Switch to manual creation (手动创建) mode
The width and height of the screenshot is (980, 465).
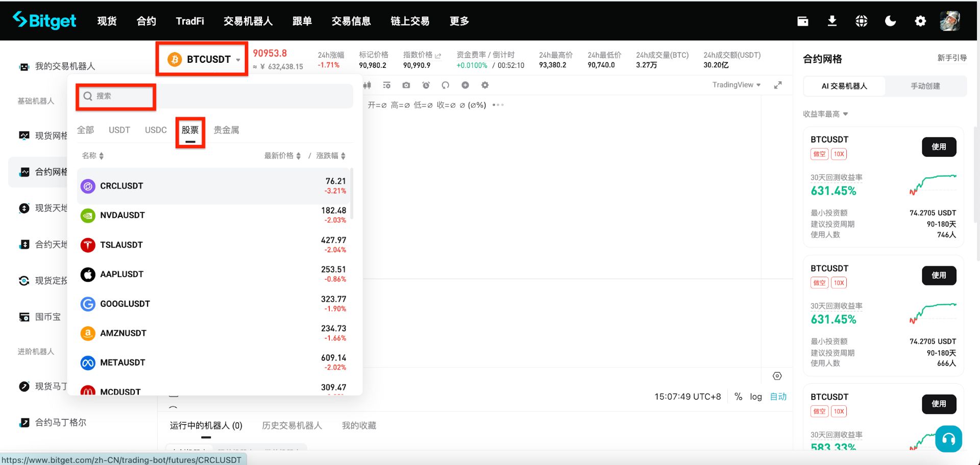click(x=925, y=86)
